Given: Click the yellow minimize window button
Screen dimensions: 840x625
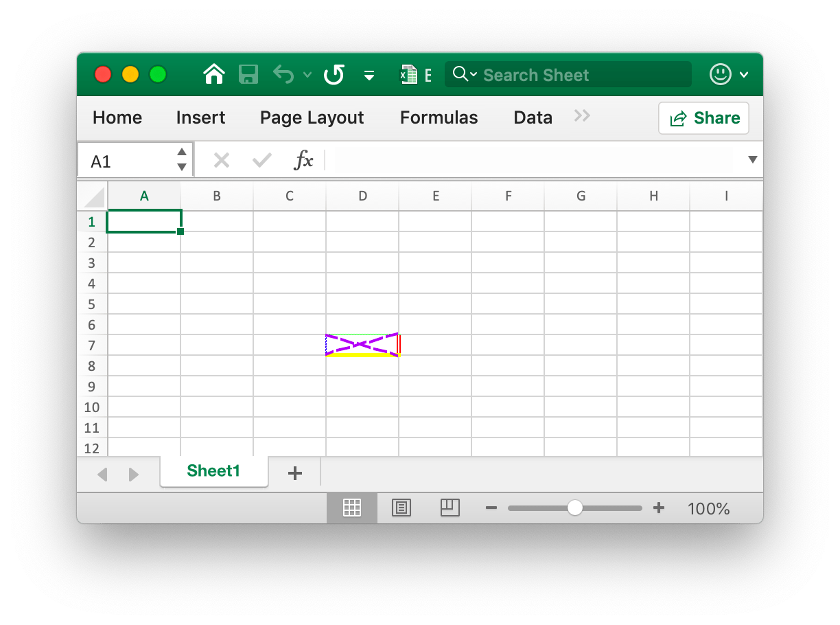Looking at the screenshot, I should (130, 74).
